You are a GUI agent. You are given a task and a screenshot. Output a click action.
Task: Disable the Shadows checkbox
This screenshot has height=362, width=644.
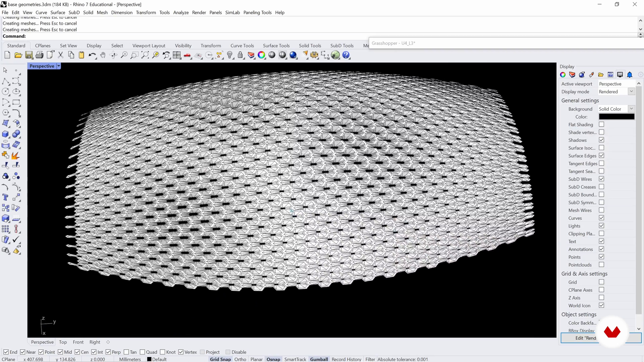coord(602,140)
